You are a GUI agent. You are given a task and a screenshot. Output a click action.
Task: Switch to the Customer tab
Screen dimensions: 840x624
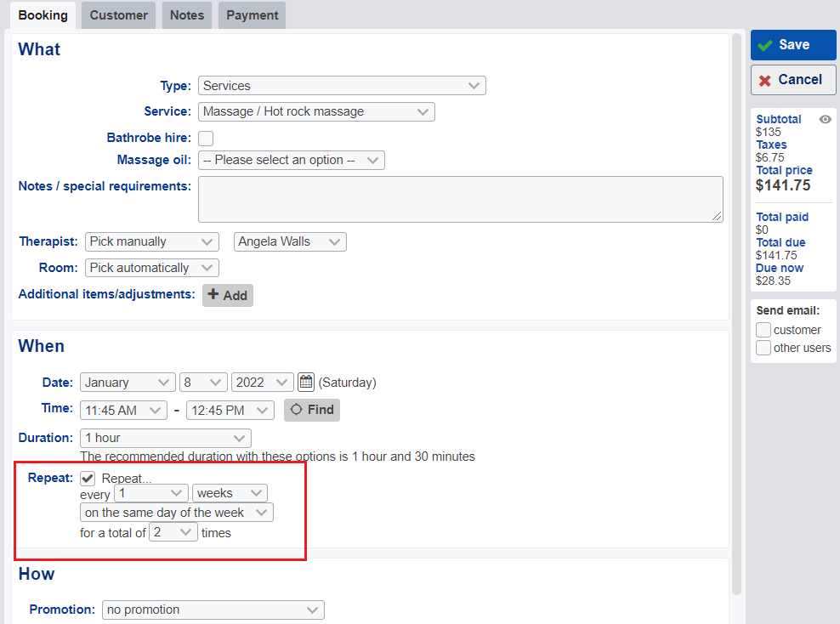click(x=118, y=15)
